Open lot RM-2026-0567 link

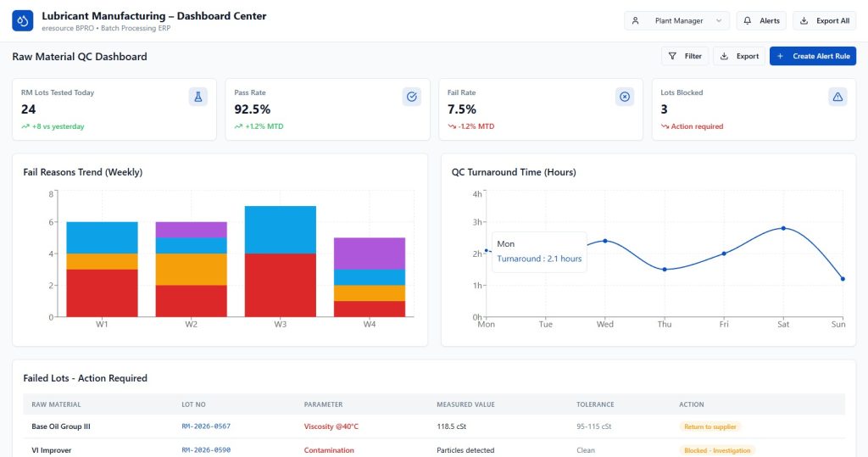click(x=206, y=426)
